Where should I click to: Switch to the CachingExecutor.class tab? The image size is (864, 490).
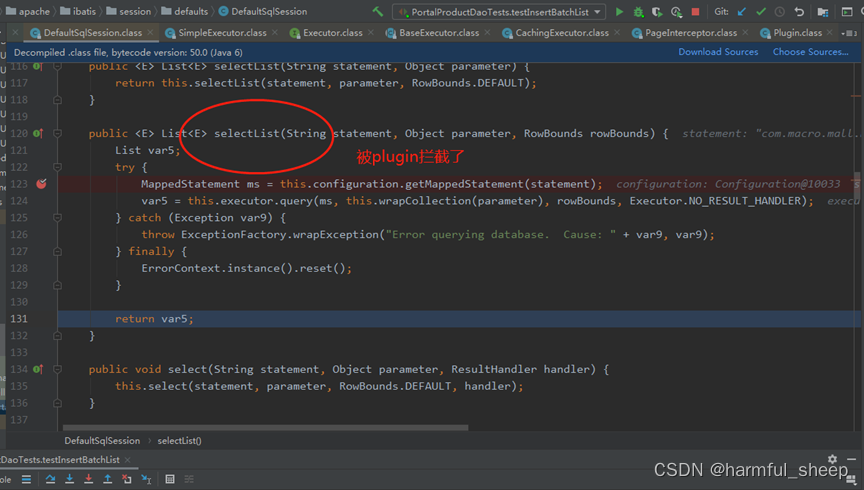coord(561,33)
